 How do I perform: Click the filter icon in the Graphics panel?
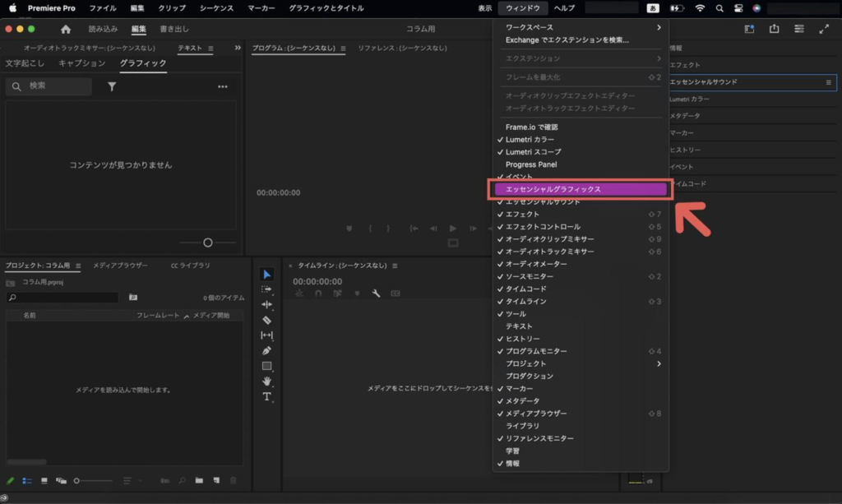tap(112, 86)
